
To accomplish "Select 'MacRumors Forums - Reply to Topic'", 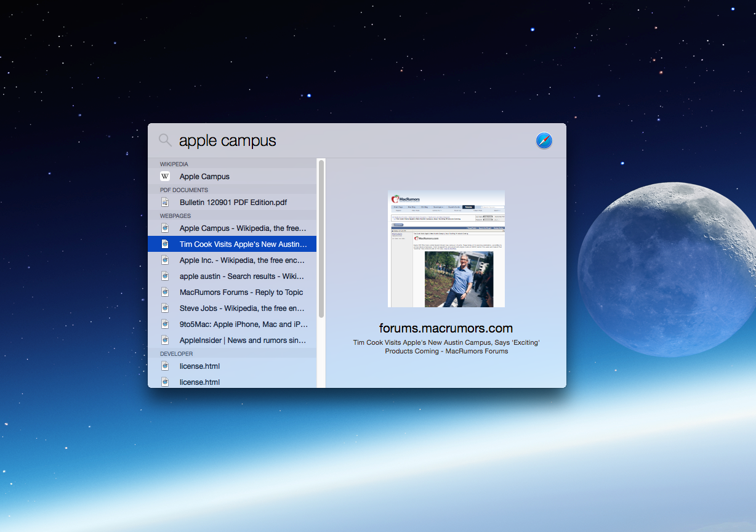I will tap(232, 292).
